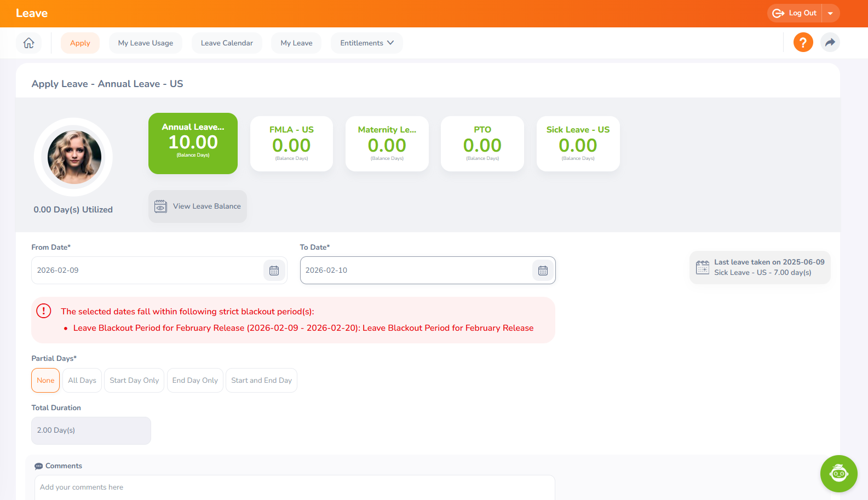Expand the arrow beside Log Out
This screenshot has width=868, height=500.
[x=830, y=13]
